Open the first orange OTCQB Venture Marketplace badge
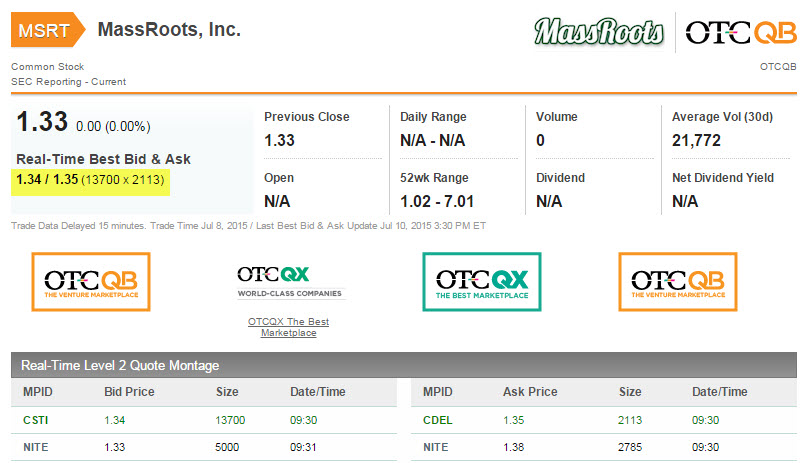The height and width of the screenshot is (463, 805). click(x=91, y=282)
